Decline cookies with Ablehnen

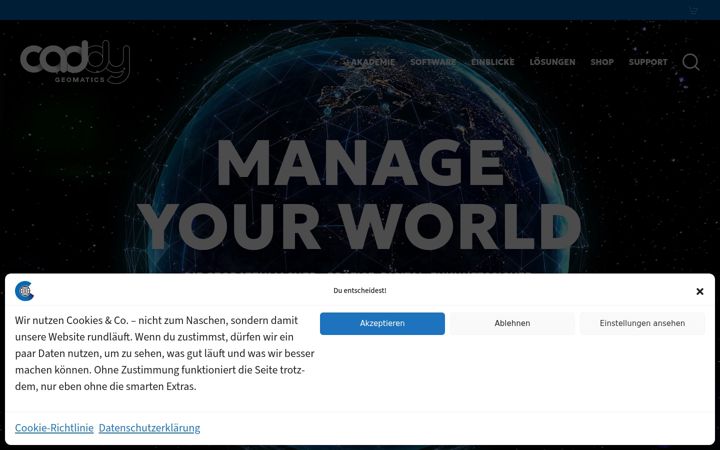coord(512,323)
